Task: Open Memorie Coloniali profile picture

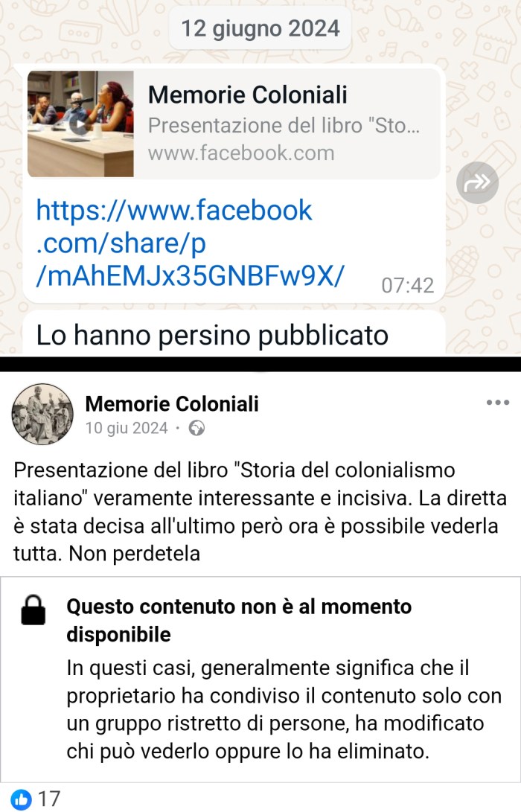Action: point(42,414)
